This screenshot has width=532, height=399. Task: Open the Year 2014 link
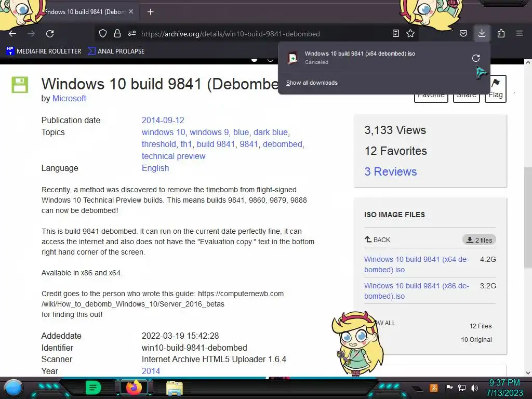pyautogui.click(x=151, y=371)
